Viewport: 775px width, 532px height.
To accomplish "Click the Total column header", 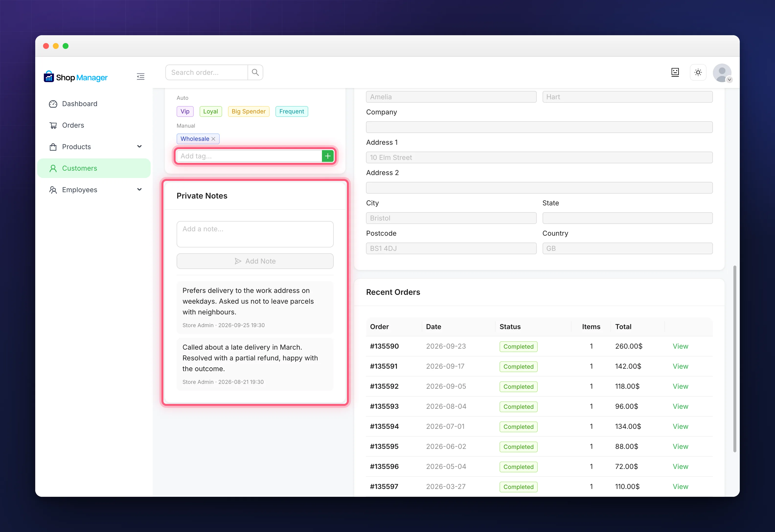I will click(x=623, y=327).
